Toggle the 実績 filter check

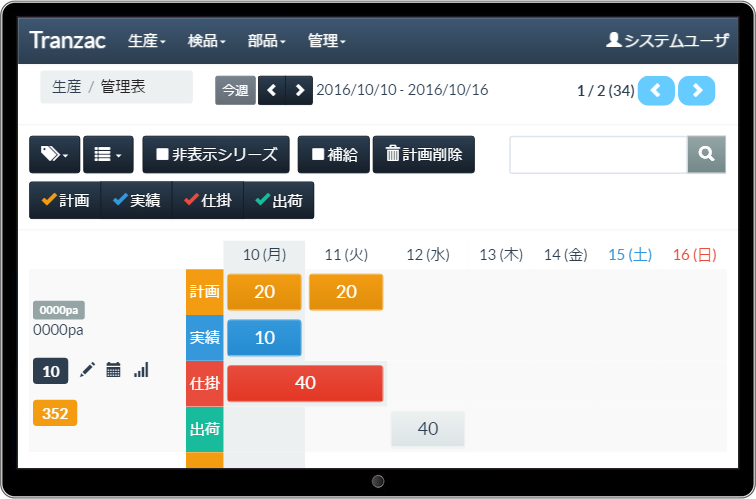coord(136,200)
